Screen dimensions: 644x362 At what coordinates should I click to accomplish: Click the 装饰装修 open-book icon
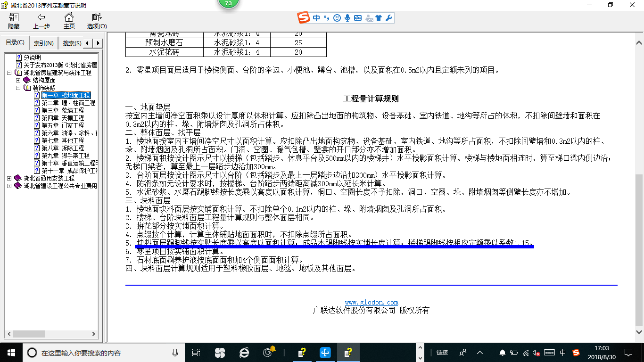click(x=27, y=88)
